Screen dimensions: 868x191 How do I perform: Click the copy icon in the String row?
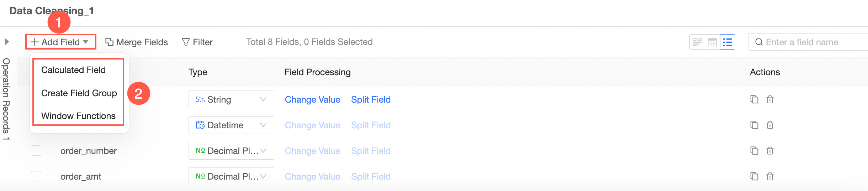(754, 99)
